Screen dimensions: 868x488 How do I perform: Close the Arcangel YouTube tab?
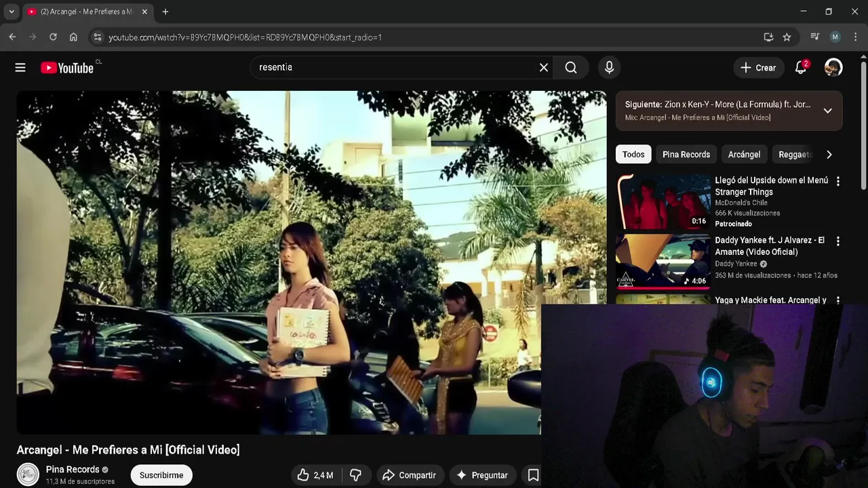[144, 12]
